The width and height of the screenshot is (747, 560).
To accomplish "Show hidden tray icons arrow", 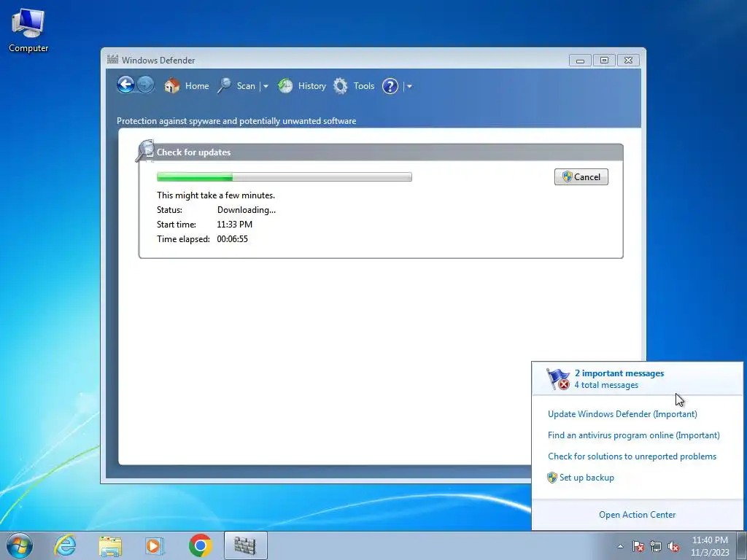I will [620, 546].
